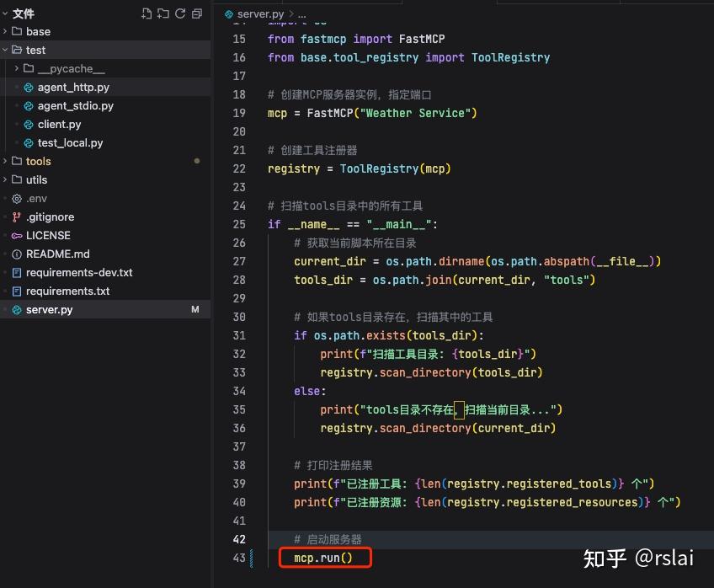Expand the utils folder chevron
This screenshot has width=714, height=588.
pos(5,179)
